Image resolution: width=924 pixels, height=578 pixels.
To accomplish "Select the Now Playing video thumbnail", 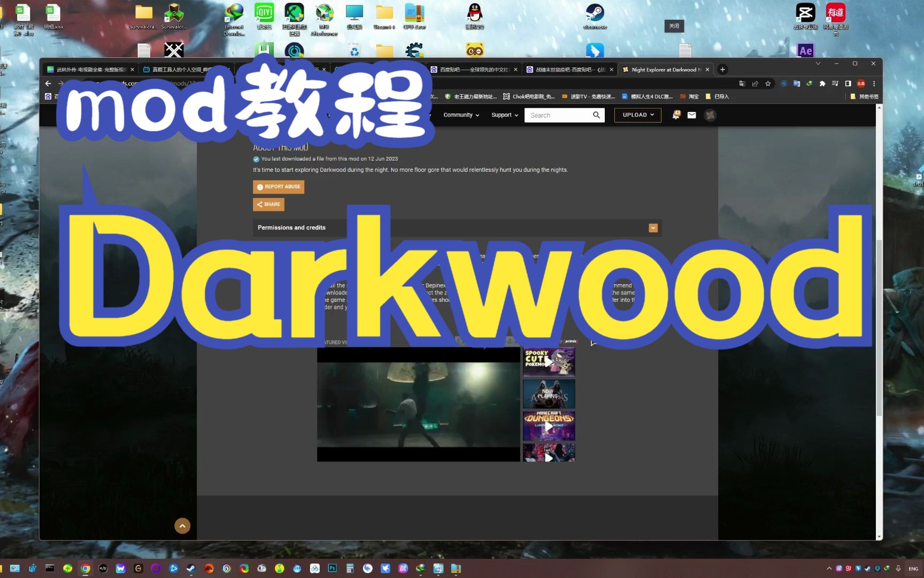I will [x=549, y=394].
